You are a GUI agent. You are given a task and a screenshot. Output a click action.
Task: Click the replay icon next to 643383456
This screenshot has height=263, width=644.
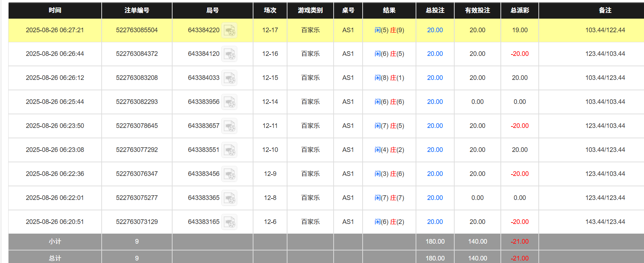point(229,174)
